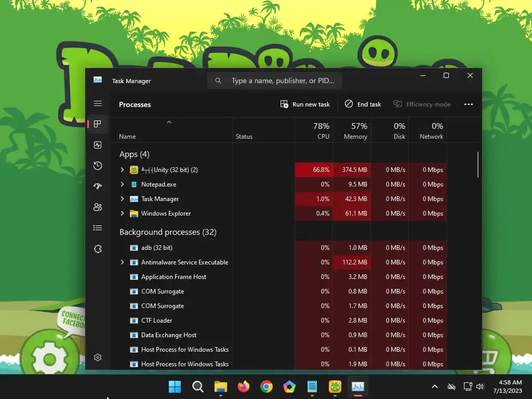Open the colorful pentagon app on taskbar
Image resolution: width=532 pixels, height=399 pixels.
point(289,387)
